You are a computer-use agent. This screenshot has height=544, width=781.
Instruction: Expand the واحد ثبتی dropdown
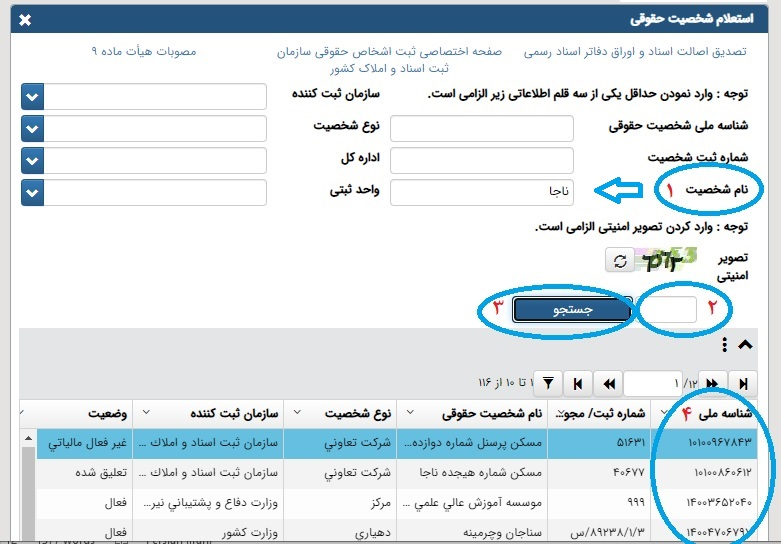[x=33, y=192]
